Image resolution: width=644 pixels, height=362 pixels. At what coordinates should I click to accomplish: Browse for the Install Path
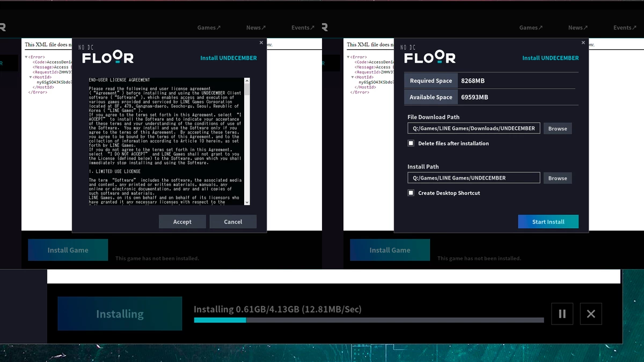(558, 178)
